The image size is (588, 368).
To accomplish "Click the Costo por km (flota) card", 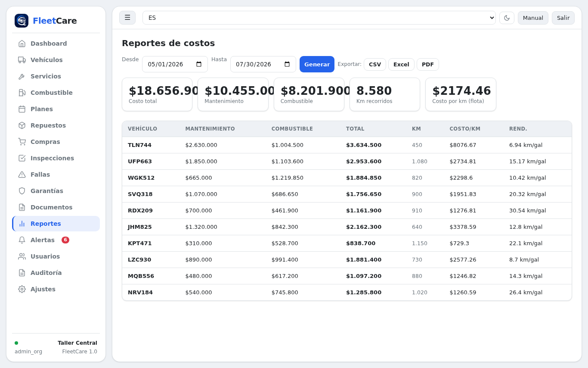I will click(461, 94).
